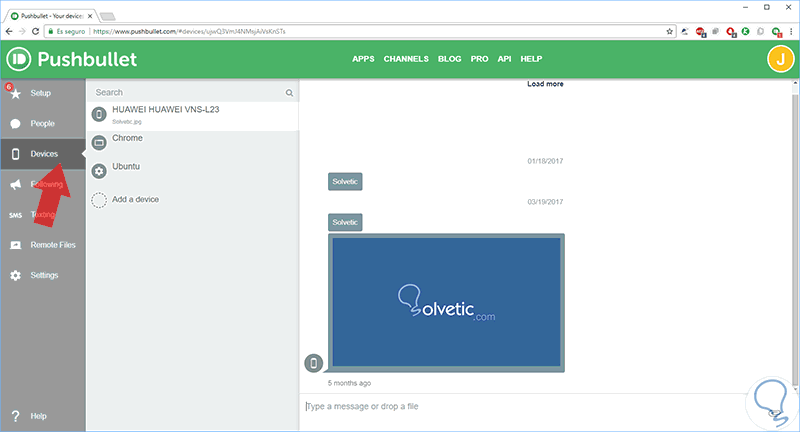Open the People chat bubble icon
The width and height of the screenshot is (800, 432).
[16, 124]
